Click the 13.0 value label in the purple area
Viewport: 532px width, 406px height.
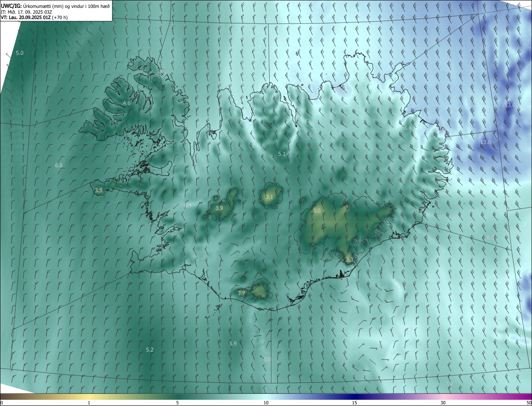click(x=485, y=142)
